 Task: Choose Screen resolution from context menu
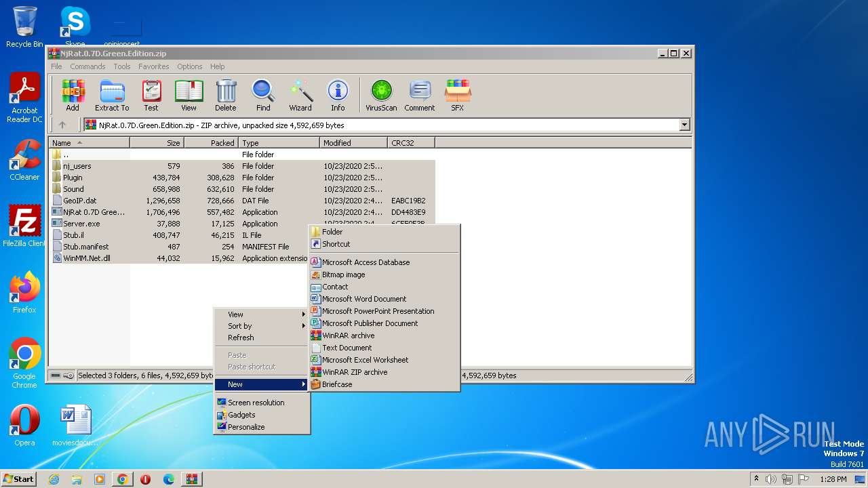pyautogui.click(x=262, y=403)
